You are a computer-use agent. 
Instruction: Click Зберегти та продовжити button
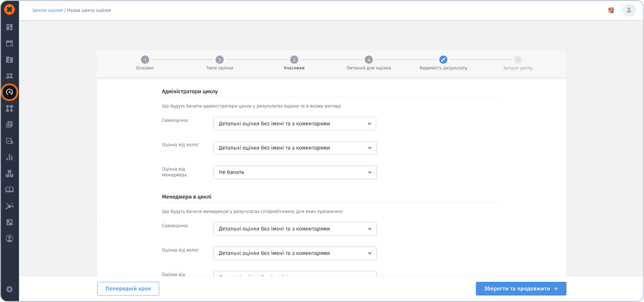(521, 289)
